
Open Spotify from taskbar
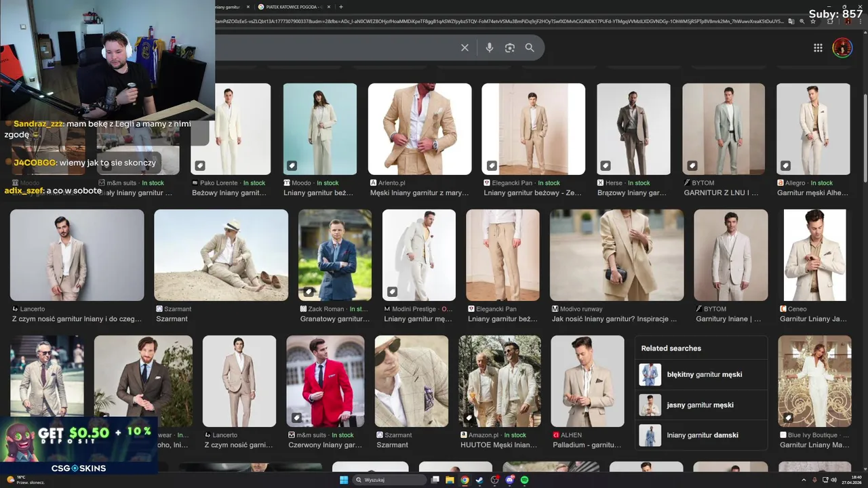(x=524, y=480)
